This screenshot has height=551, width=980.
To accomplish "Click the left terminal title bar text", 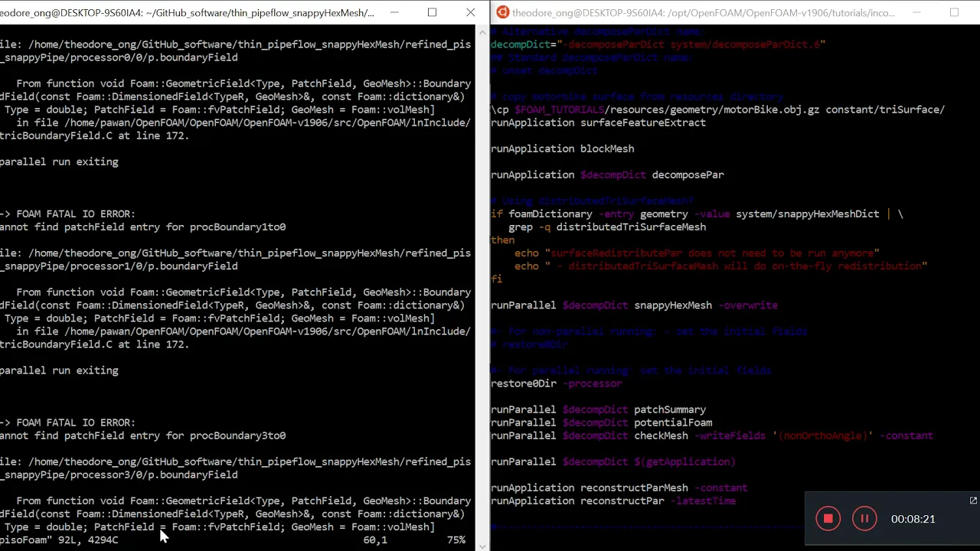I will point(187,13).
